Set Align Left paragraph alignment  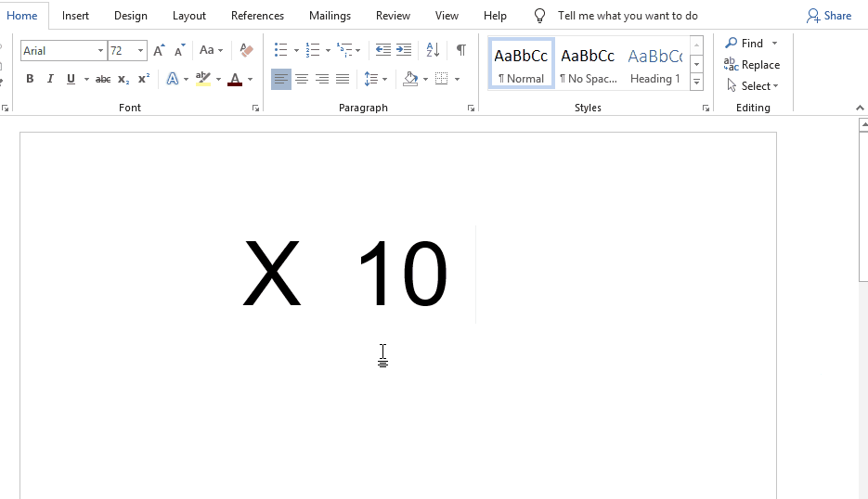pyautogui.click(x=281, y=79)
